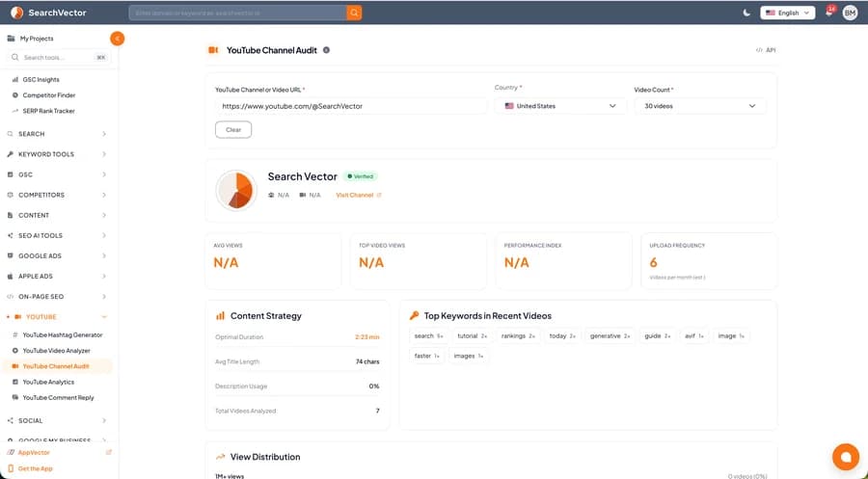This screenshot has height=479, width=868.
Task: Click the Top Keywords key icon
Action: (414, 315)
